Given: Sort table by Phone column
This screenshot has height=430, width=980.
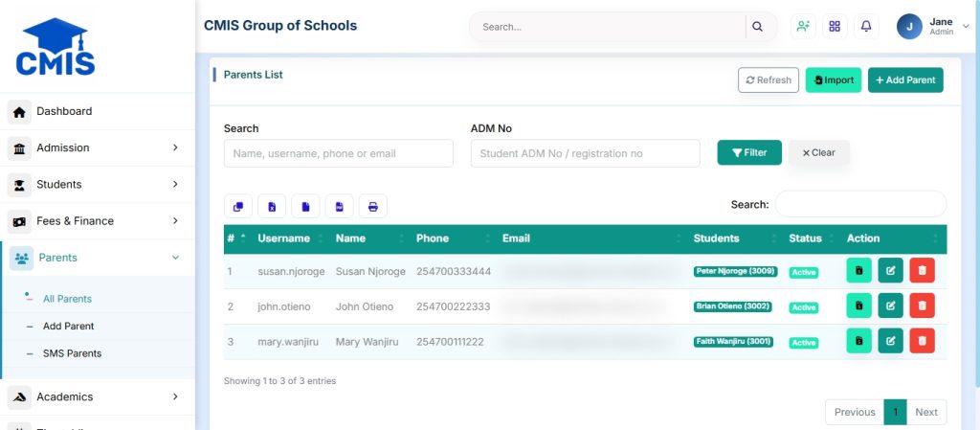Looking at the screenshot, I should pyautogui.click(x=454, y=238).
